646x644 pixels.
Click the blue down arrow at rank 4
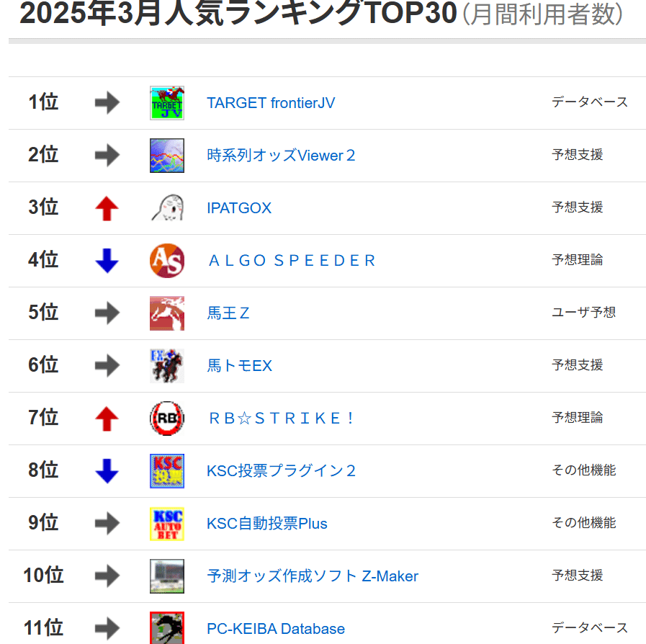coord(107,261)
